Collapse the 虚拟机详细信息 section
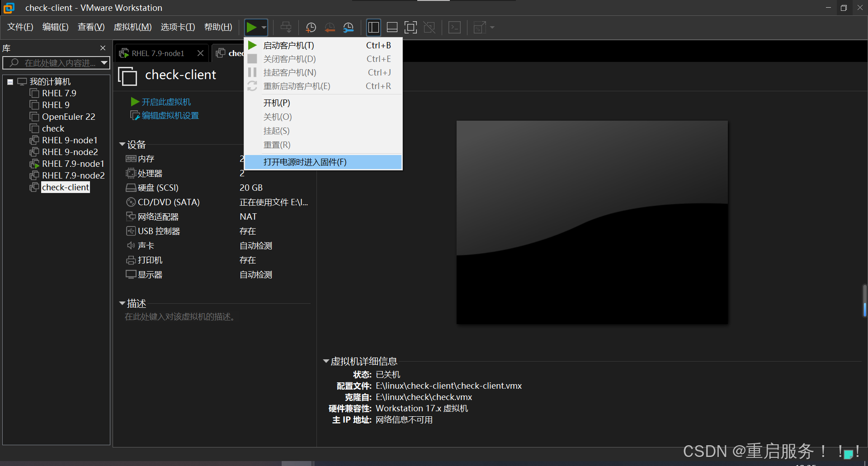 [x=326, y=361]
